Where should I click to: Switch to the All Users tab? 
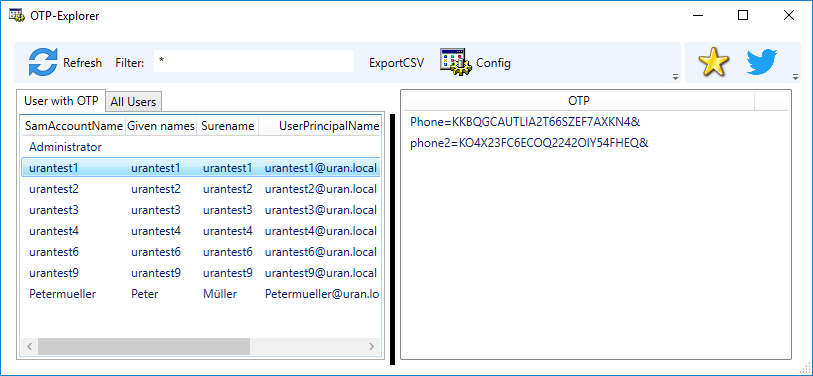pos(133,102)
